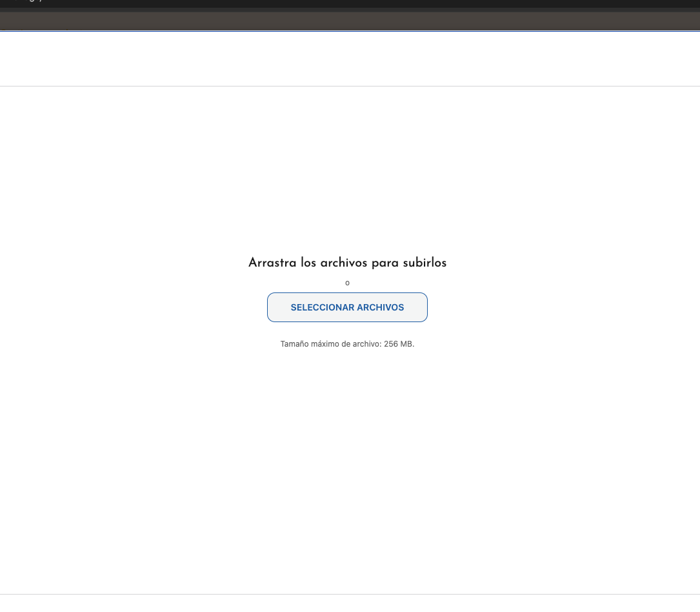
Task: Click the SELECCIONAR ARCHIVOS button
Action: coord(347,307)
